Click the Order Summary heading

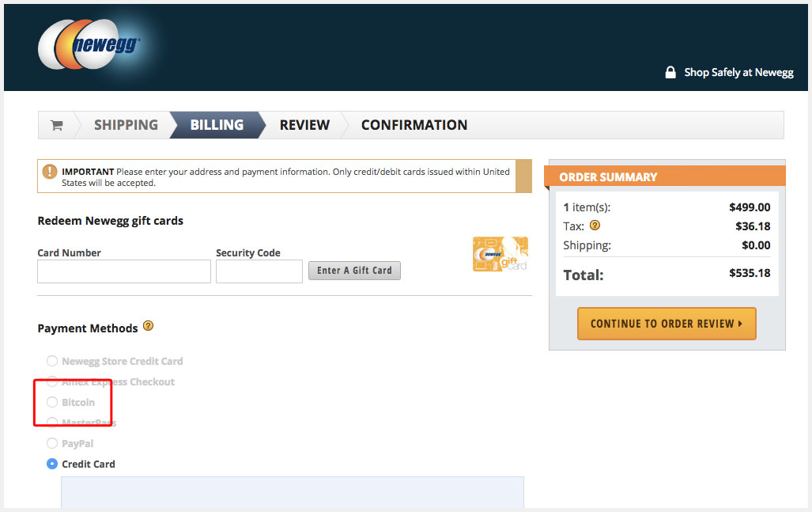(608, 177)
